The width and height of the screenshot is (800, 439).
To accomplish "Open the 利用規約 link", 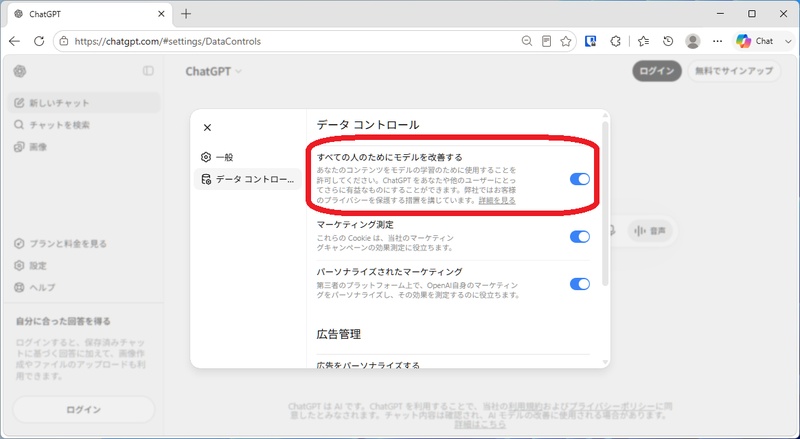I will tap(526, 406).
